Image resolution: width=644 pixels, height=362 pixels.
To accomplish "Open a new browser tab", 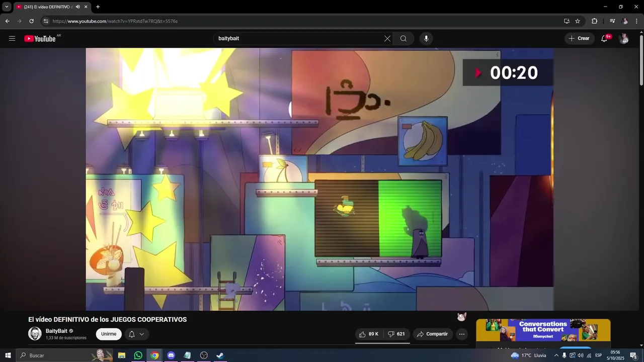I will [98, 7].
